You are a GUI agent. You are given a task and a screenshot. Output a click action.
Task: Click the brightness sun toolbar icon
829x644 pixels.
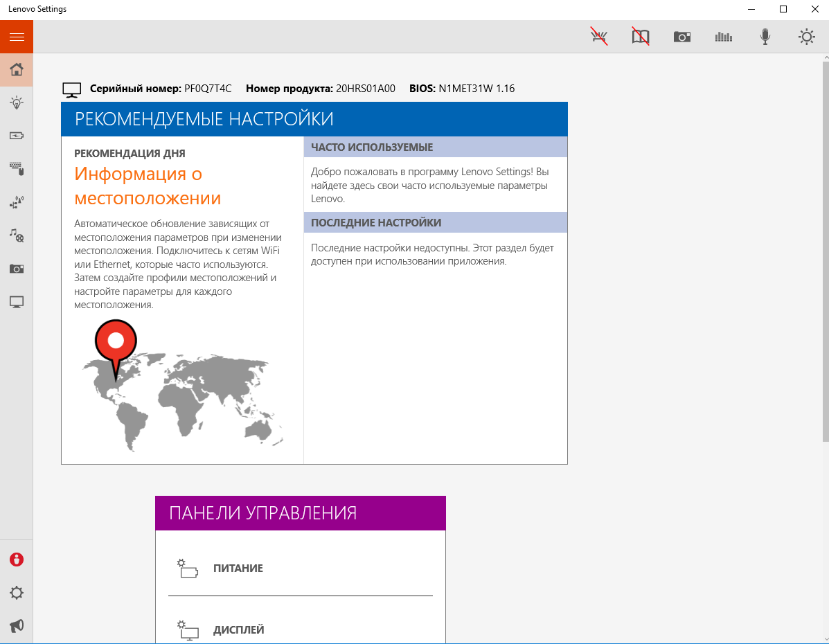[x=806, y=37]
